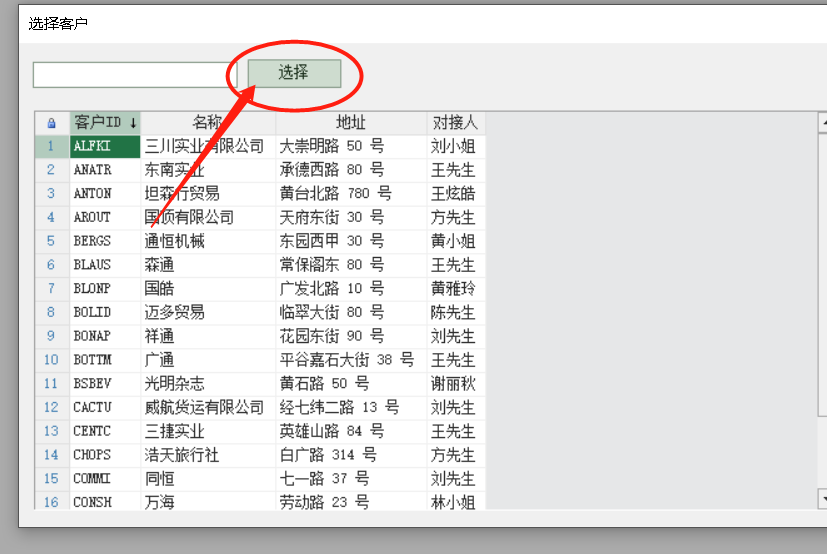Sort by the 客户ID column header

click(x=105, y=123)
